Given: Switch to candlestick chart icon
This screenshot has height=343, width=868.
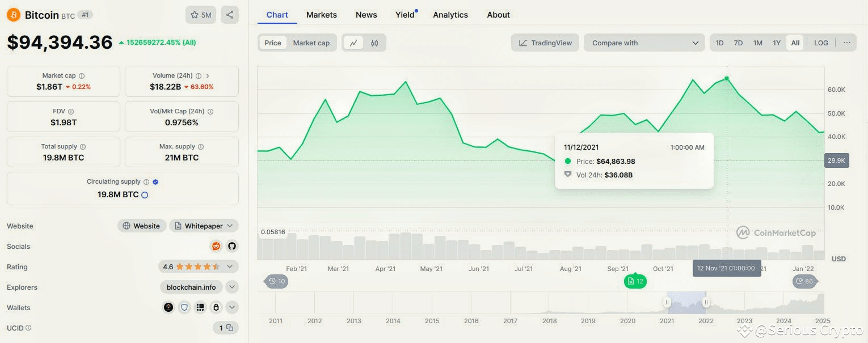Looking at the screenshot, I should tap(374, 43).
